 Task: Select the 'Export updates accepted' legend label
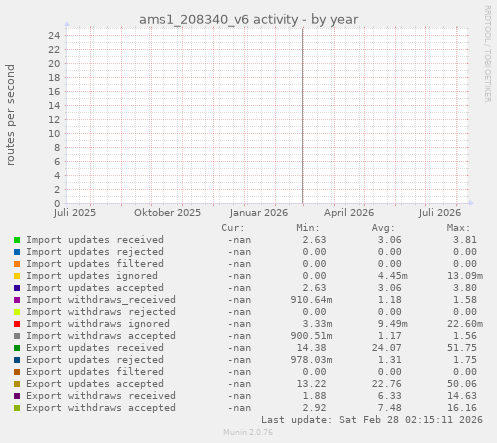(95, 384)
